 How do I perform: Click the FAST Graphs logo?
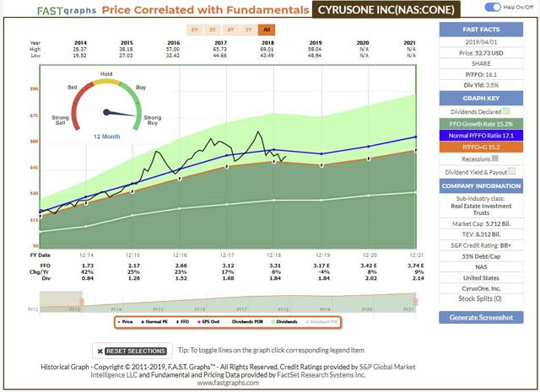click(x=67, y=11)
